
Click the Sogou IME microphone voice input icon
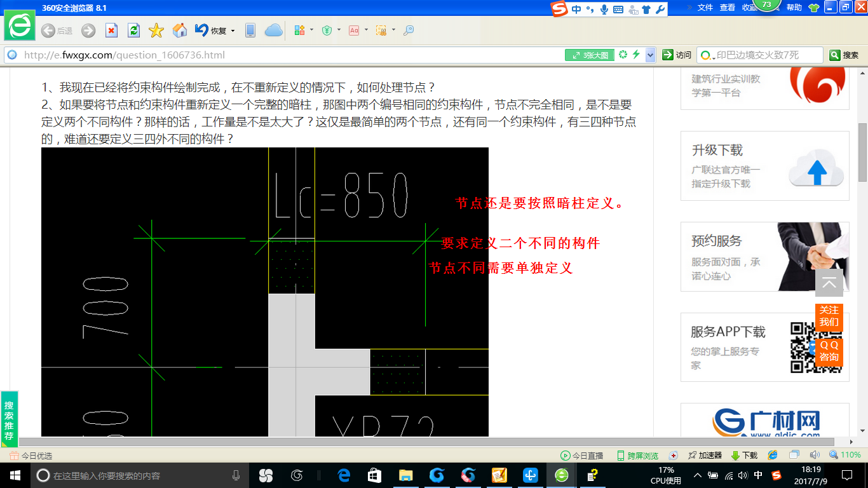pyautogui.click(x=604, y=9)
